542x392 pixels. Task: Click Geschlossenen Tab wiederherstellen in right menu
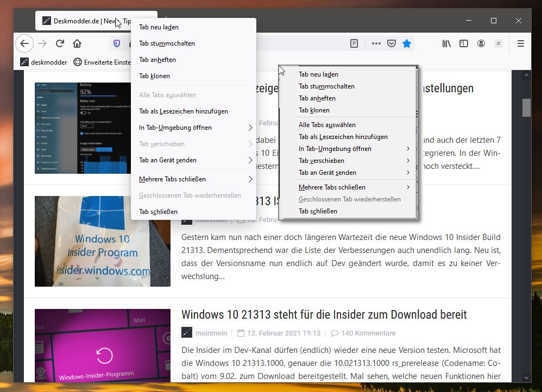pyautogui.click(x=348, y=199)
